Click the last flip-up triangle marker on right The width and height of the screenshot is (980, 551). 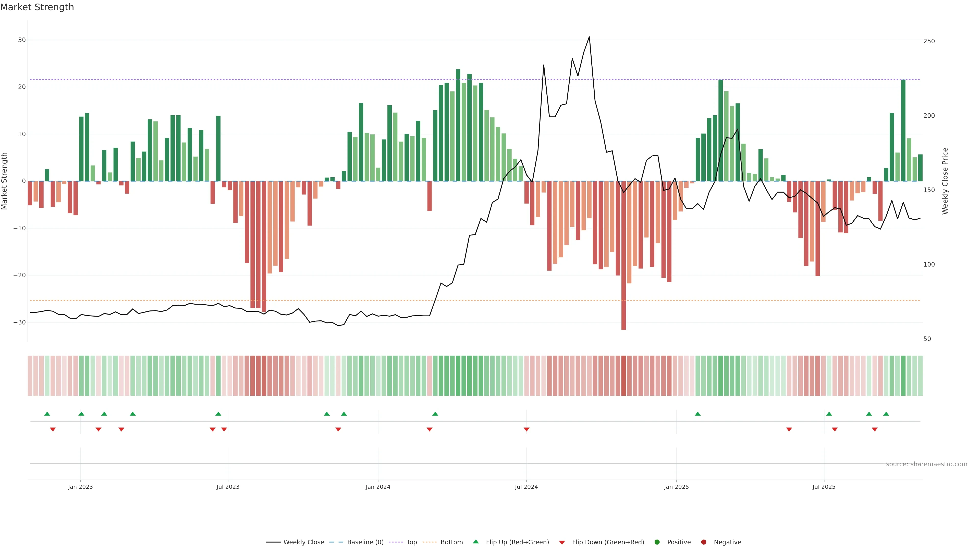point(886,414)
